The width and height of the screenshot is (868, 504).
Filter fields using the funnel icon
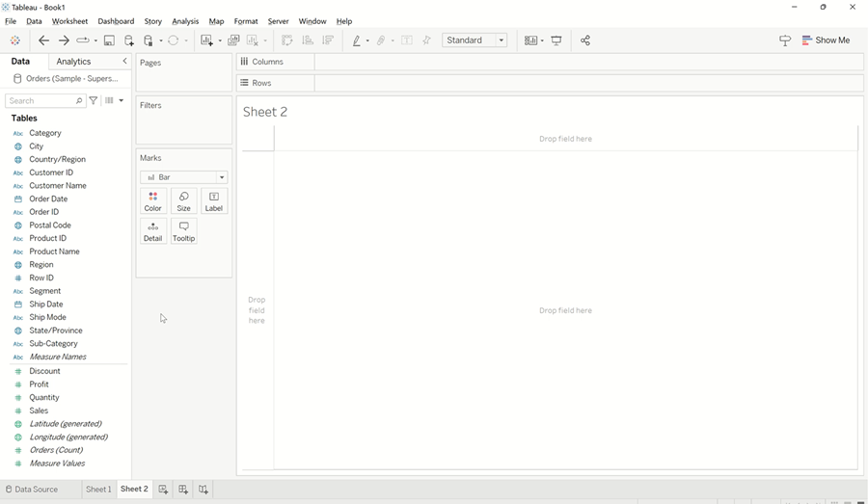[94, 100]
